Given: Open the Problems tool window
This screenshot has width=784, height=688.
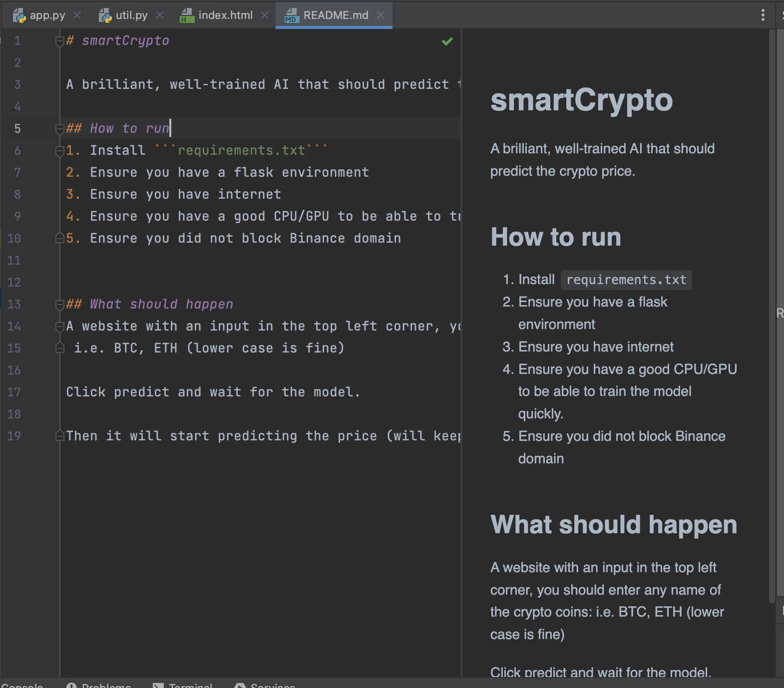Looking at the screenshot, I should (99, 685).
